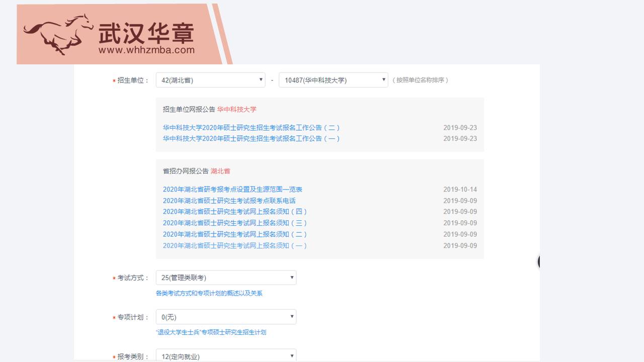Open 2020年湖北省研考报考点设置及生源范围一览表
644x362 pixels.
tap(232, 190)
